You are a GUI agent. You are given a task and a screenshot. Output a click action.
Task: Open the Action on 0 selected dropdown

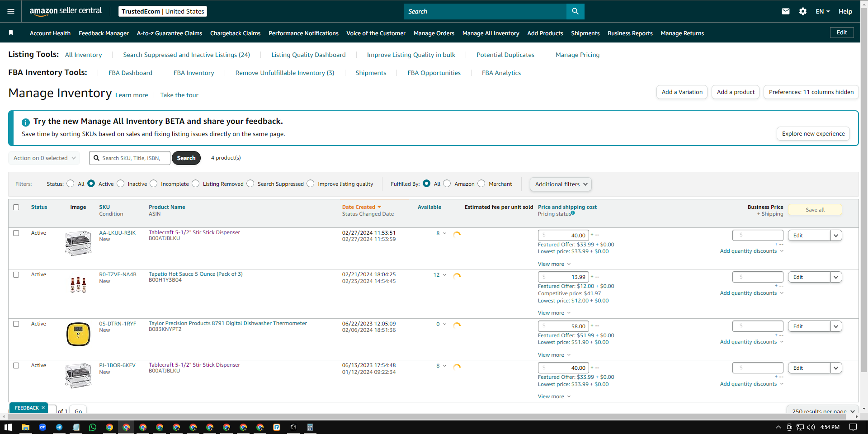point(44,158)
